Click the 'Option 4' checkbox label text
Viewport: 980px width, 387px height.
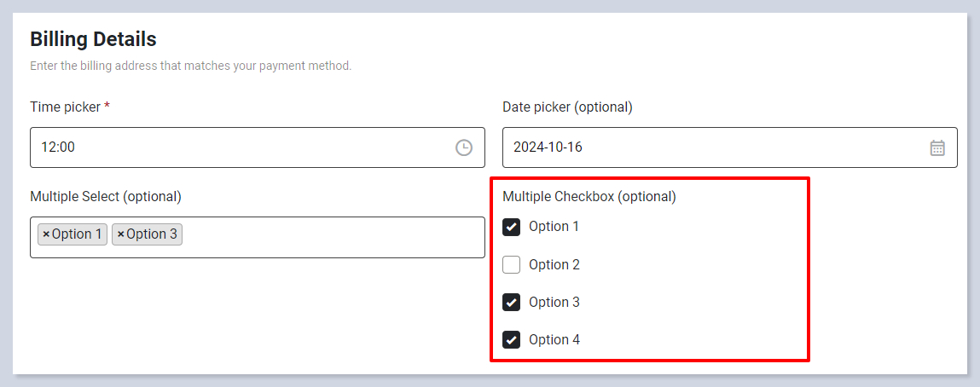point(554,340)
